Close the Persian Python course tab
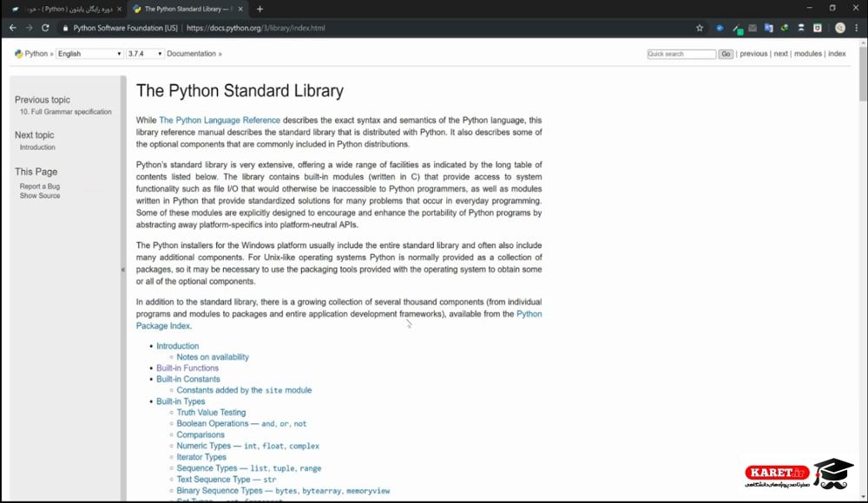This screenshot has height=503, width=868. click(119, 9)
